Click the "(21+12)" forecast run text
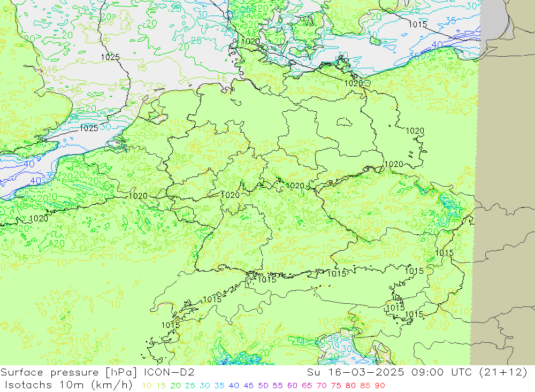Image resolution: width=535 pixels, height=392 pixels. point(503,372)
